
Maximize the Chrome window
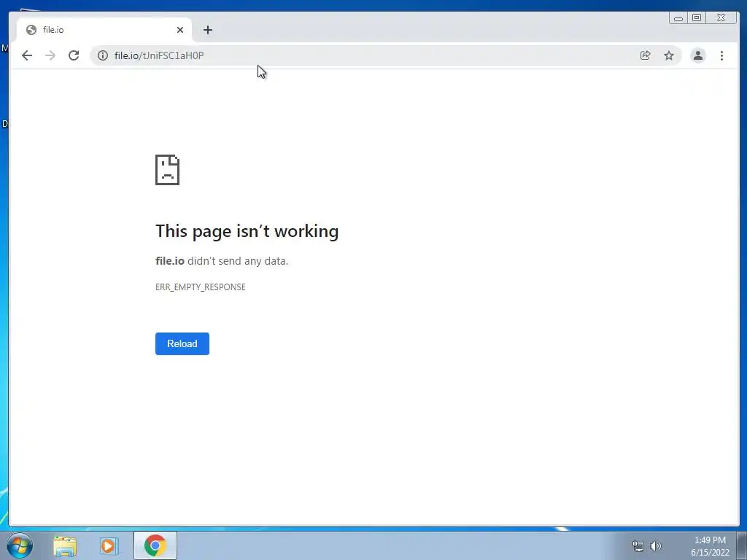(x=697, y=18)
